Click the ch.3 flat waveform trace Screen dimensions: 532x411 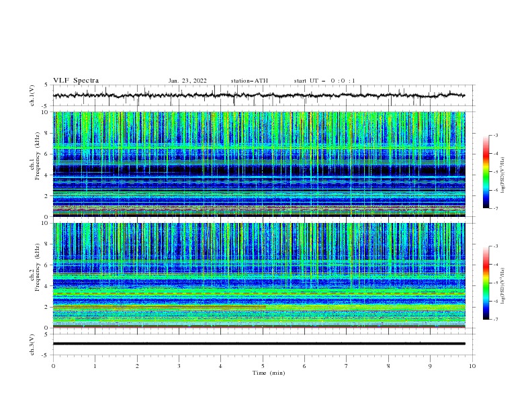pyautogui.click(x=259, y=344)
